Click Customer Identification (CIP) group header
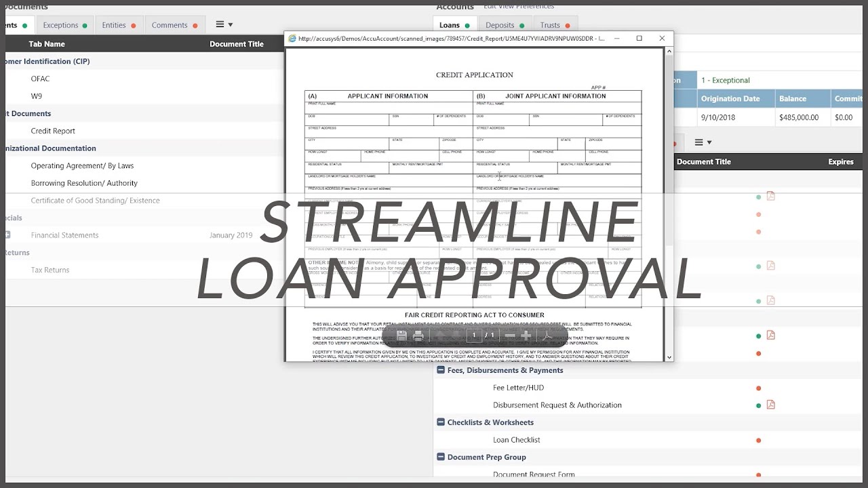868x488 pixels. pyautogui.click(x=47, y=61)
